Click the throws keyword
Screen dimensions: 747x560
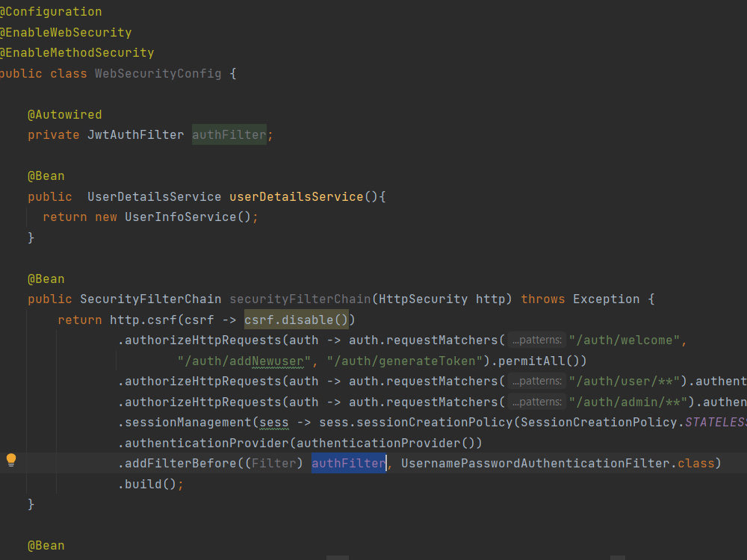[x=542, y=299]
